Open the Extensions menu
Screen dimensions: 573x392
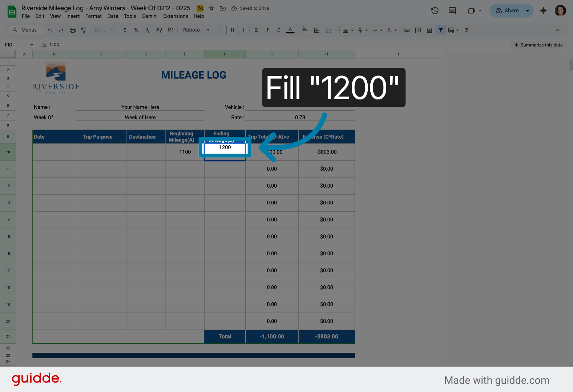175,16
